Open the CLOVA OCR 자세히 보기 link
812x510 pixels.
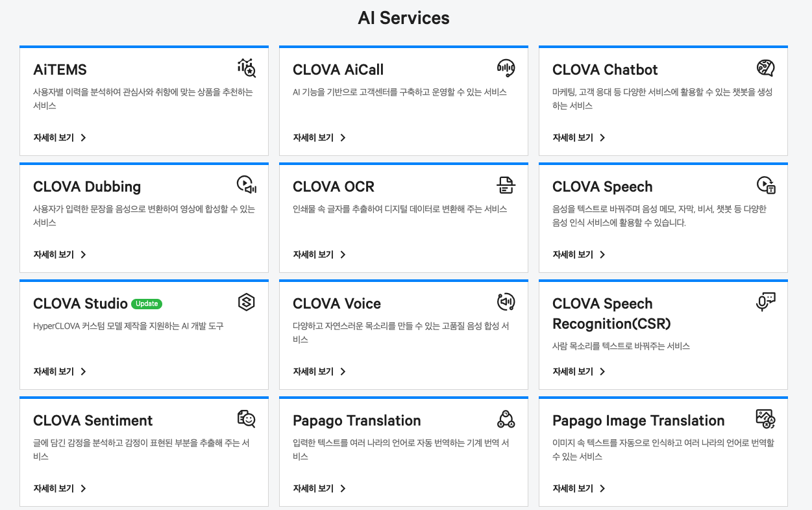tap(313, 254)
